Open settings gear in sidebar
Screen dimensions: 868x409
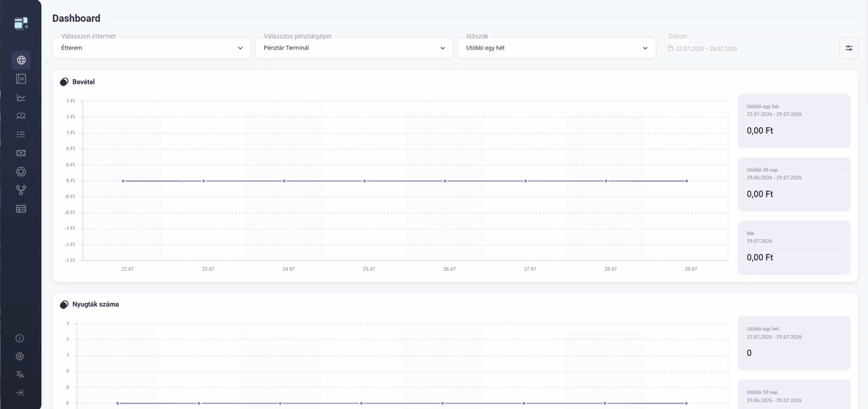tap(20, 357)
